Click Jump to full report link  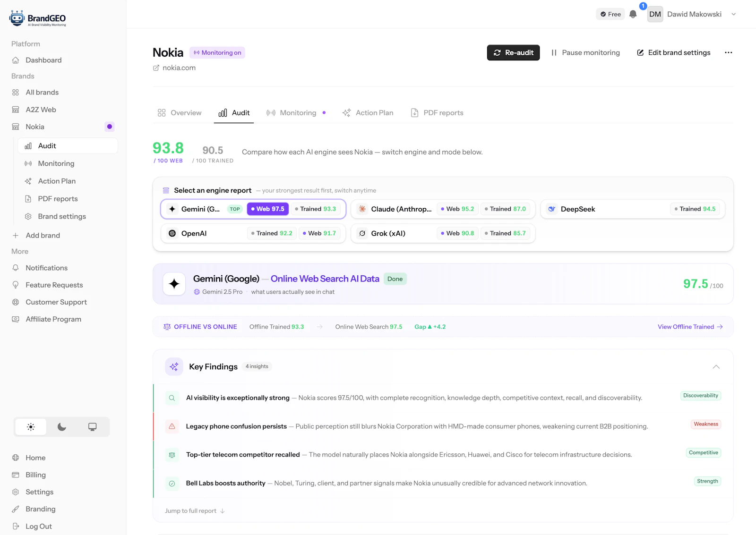pyautogui.click(x=195, y=511)
